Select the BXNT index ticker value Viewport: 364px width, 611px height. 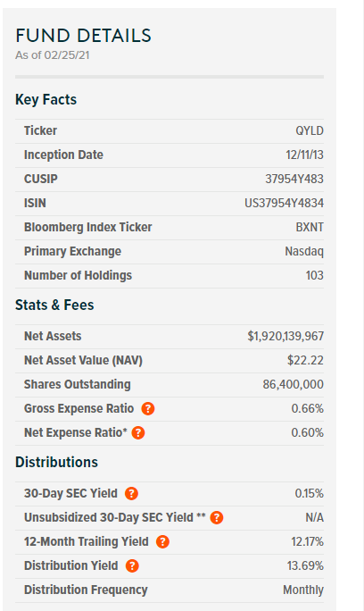point(310,227)
